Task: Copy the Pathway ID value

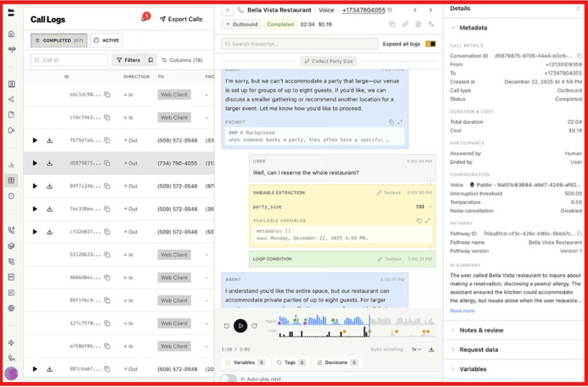Action: (579, 233)
